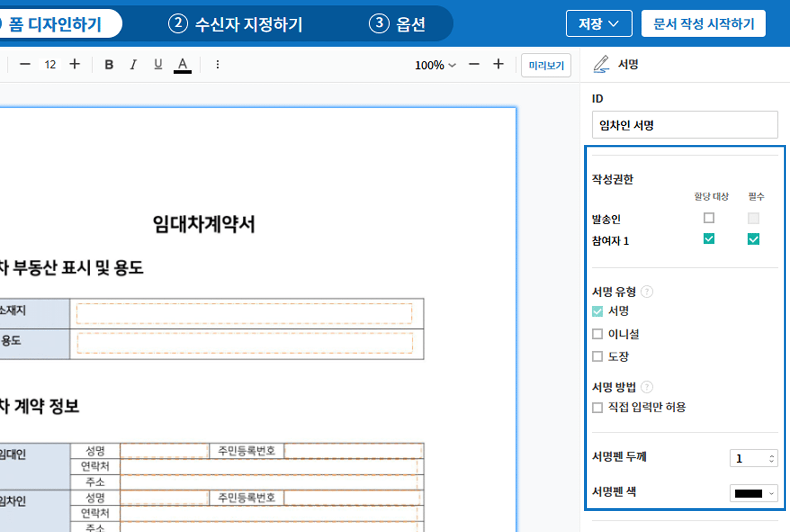Go to 수신자 지정하기 step
Screen dimensions: 790x532
(235, 24)
